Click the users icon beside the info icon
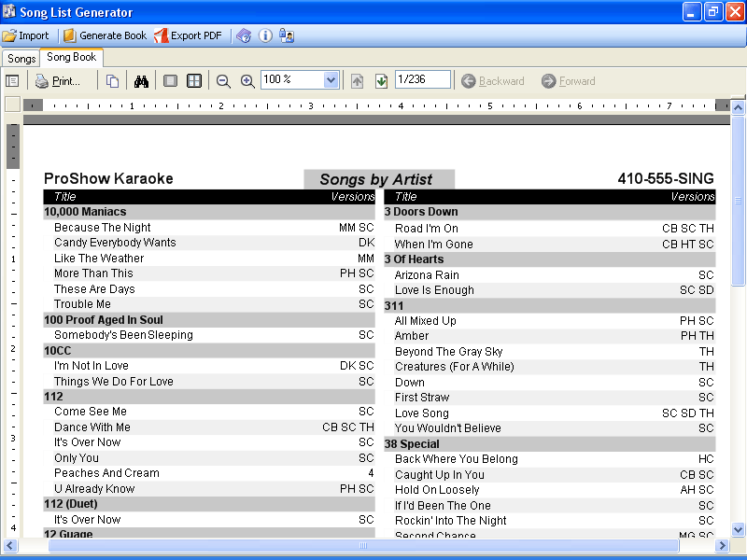Viewport: 747px width, 560px height. click(x=287, y=35)
